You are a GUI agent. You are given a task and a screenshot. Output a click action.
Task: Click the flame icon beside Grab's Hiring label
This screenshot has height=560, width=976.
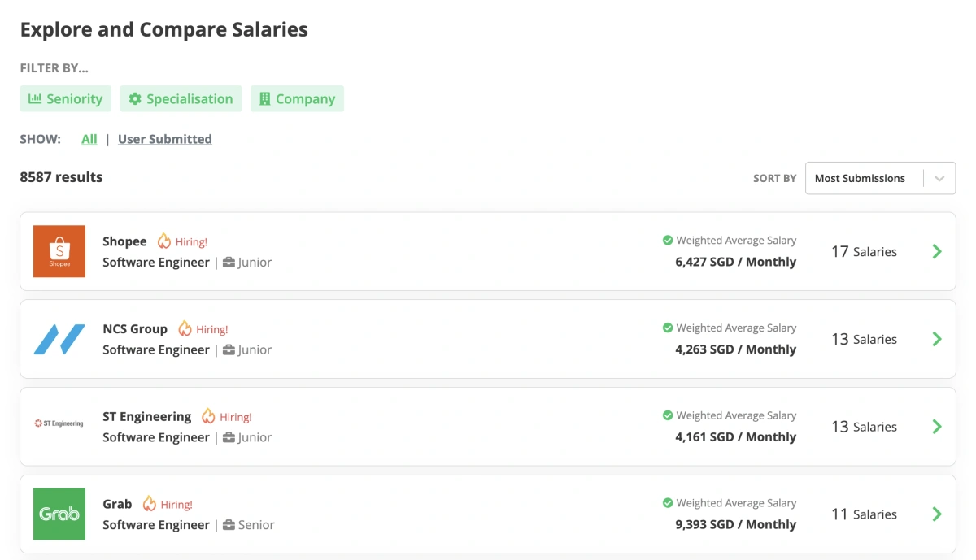pos(147,503)
